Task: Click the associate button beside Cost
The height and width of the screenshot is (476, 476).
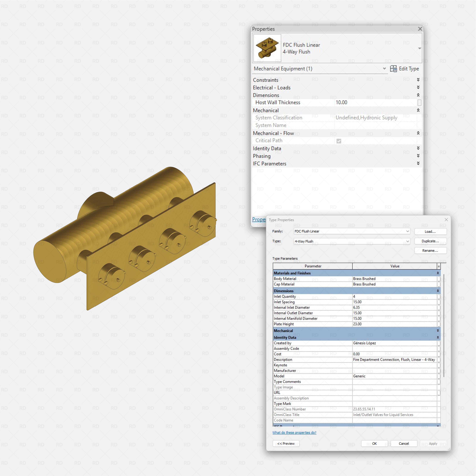Action: (439, 354)
